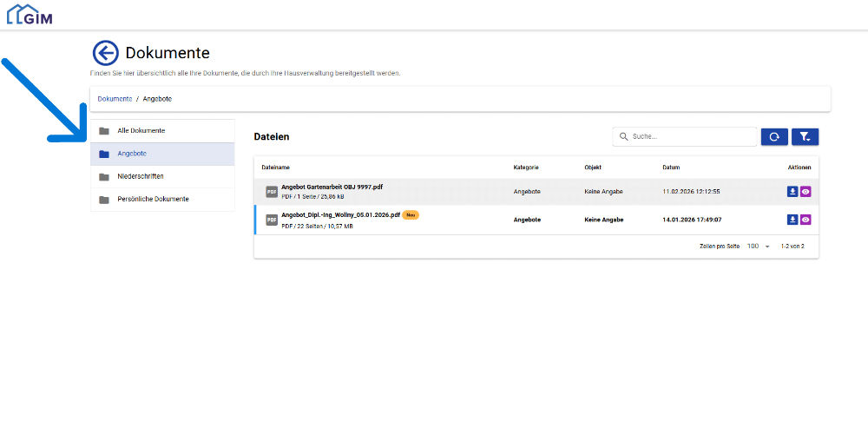Sort by the Datum column header

(x=671, y=167)
